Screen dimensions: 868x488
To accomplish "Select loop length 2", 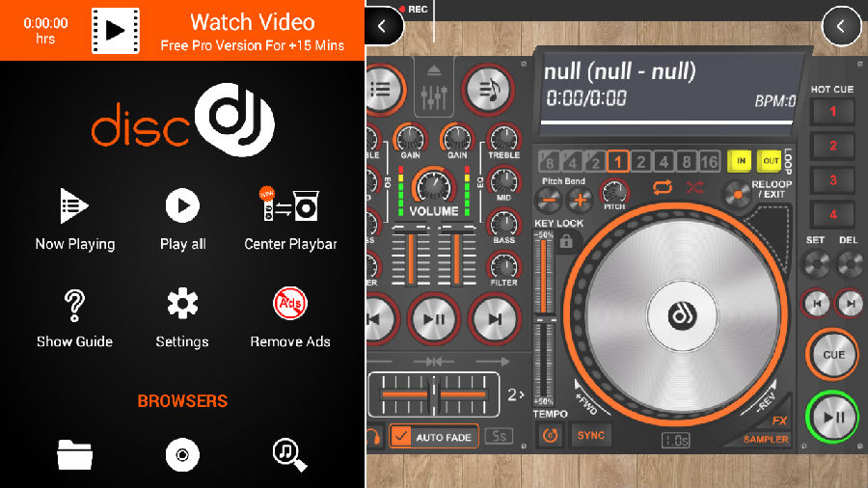I will coord(640,162).
